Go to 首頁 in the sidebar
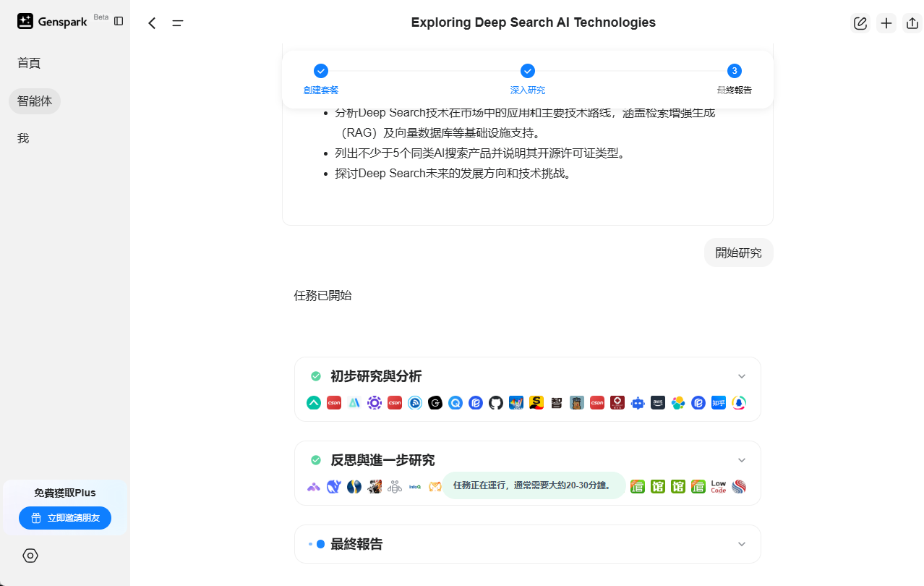 point(29,63)
